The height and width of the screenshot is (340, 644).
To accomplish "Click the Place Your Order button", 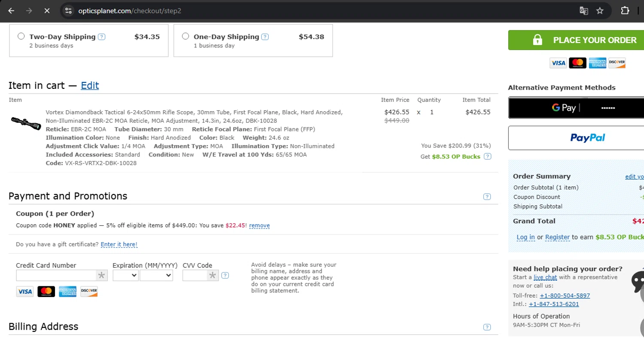I will (576, 40).
